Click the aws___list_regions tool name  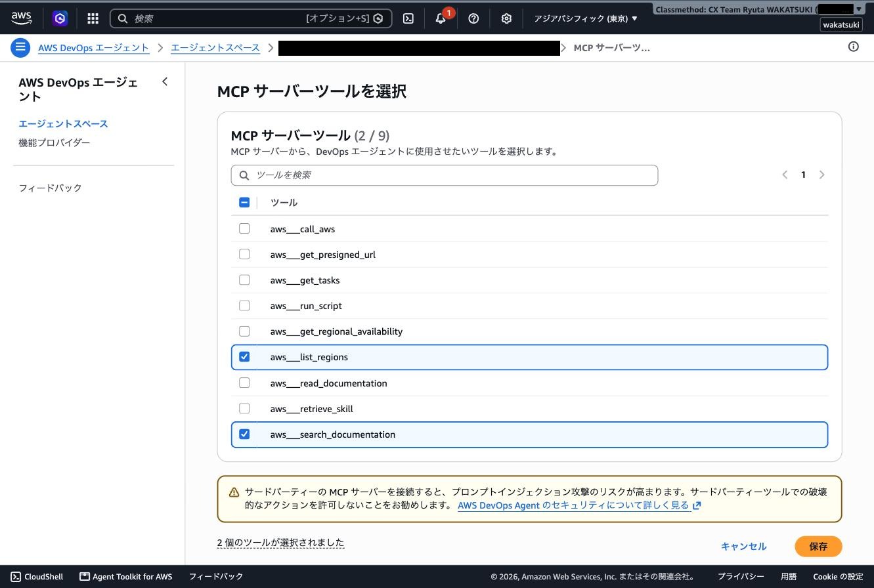coord(309,357)
